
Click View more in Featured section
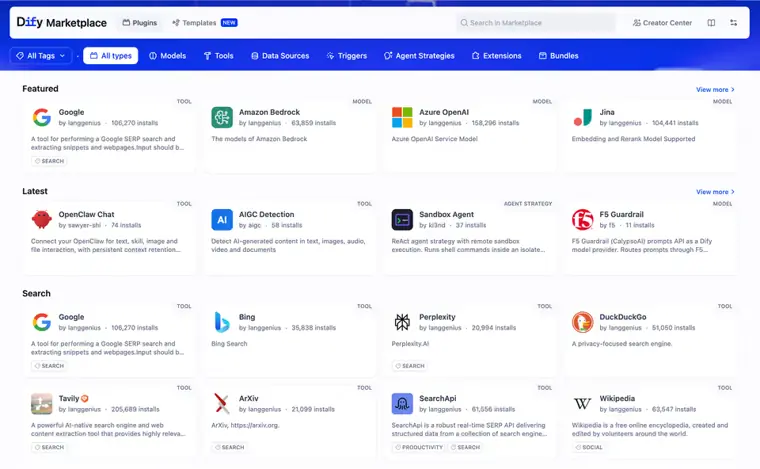(x=715, y=90)
